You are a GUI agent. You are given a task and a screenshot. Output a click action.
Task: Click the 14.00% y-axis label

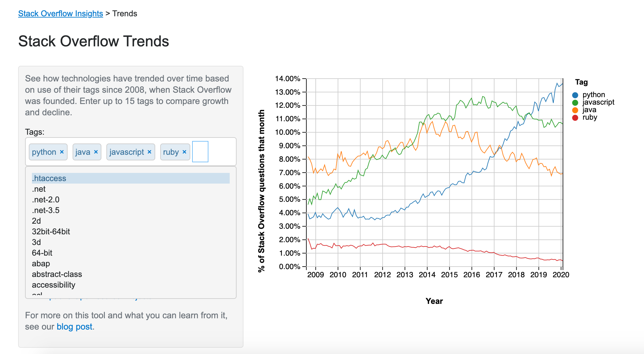[x=288, y=79]
